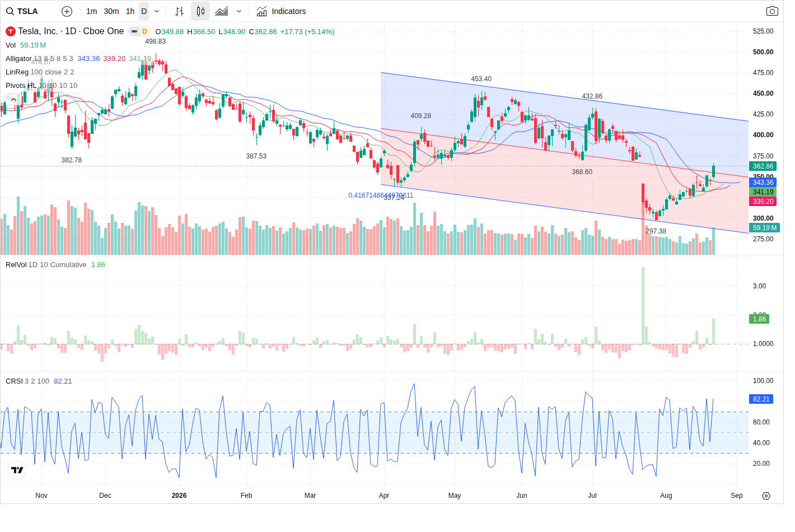The height and width of the screenshot is (532, 795).
Task: Select the 30m timeframe
Action: 111,11
